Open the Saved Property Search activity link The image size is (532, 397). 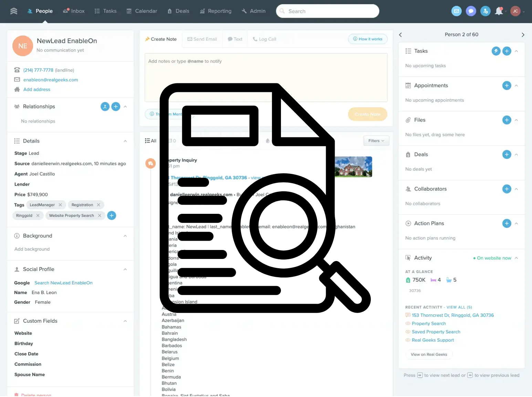(436, 332)
